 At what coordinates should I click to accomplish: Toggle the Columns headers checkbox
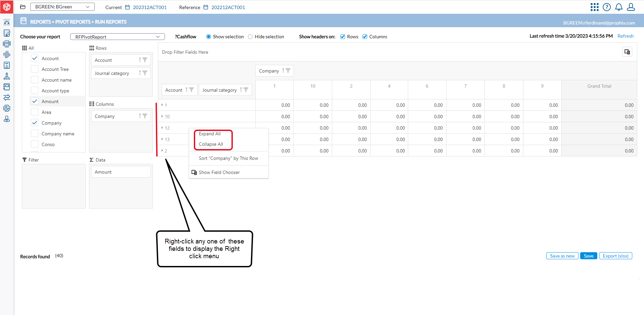tap(365, 37)
